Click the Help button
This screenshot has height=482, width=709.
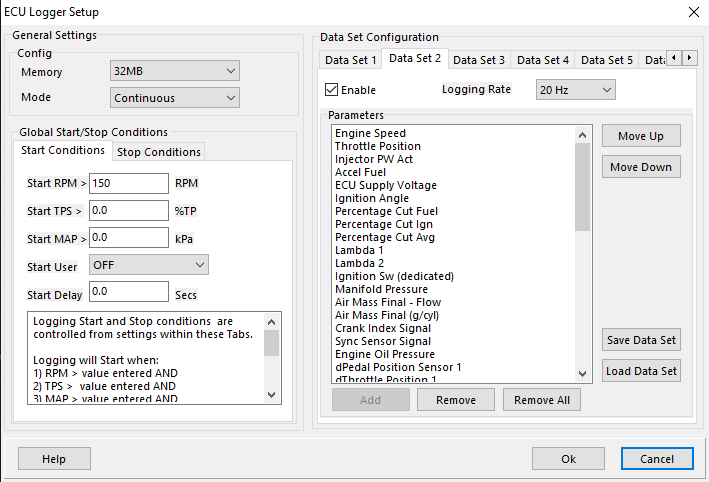tap(54, 459)
